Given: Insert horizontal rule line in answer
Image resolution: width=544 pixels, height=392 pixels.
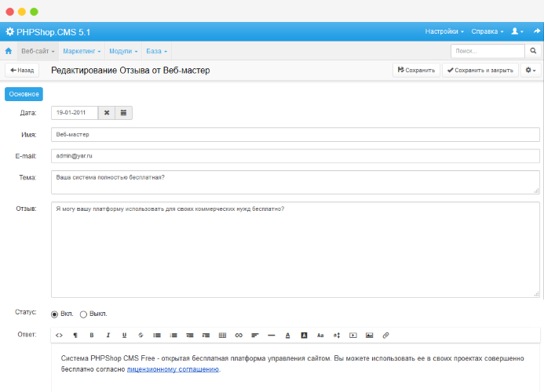Looking at the screenshot, I should [272, 335].
